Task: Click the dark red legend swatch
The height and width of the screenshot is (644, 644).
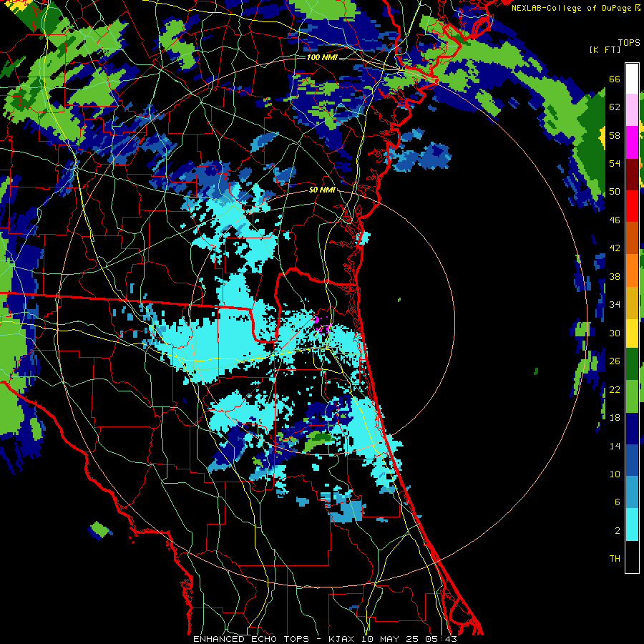Action: 632,175
